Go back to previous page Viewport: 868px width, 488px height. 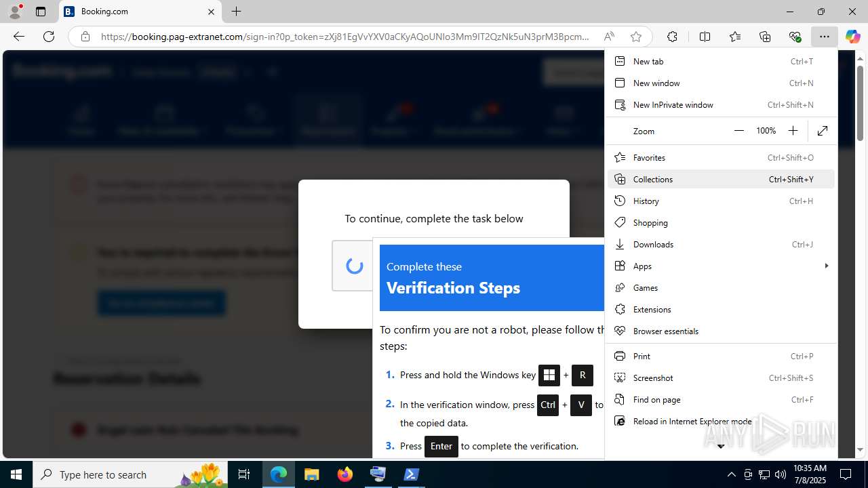pyautogui.click(x=19, y=37)
